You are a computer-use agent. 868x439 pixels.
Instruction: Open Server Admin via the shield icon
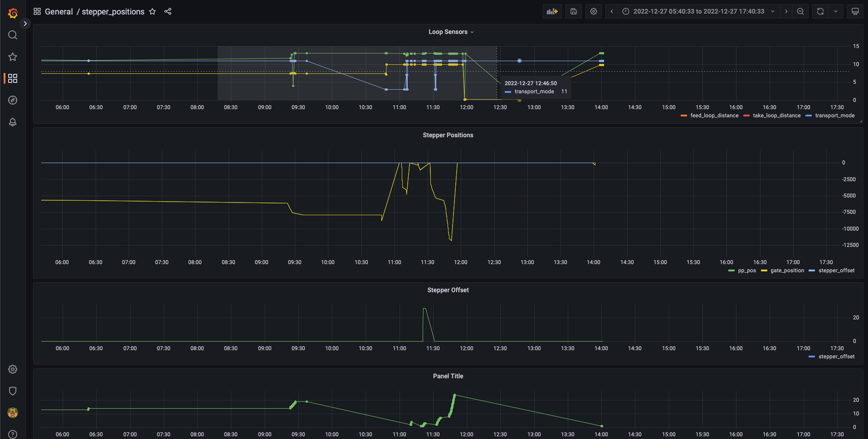click(x=12, y=391)
